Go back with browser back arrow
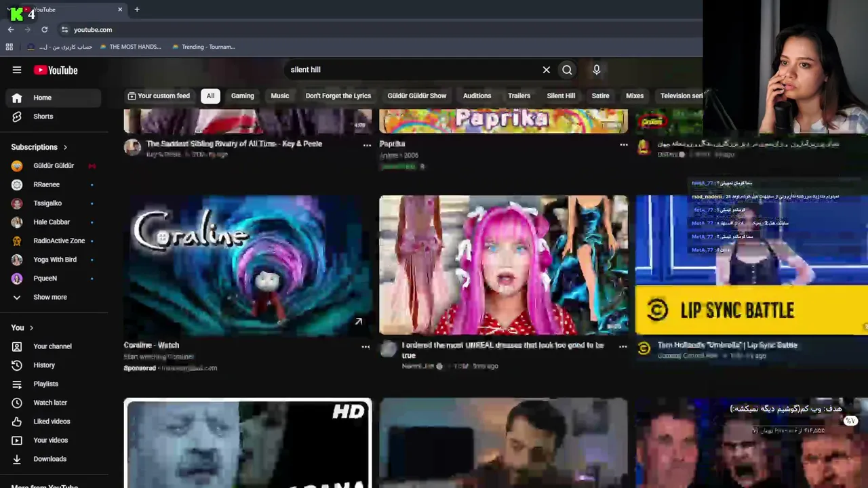Viewport: 868px width, 488px height. [11, 30]
